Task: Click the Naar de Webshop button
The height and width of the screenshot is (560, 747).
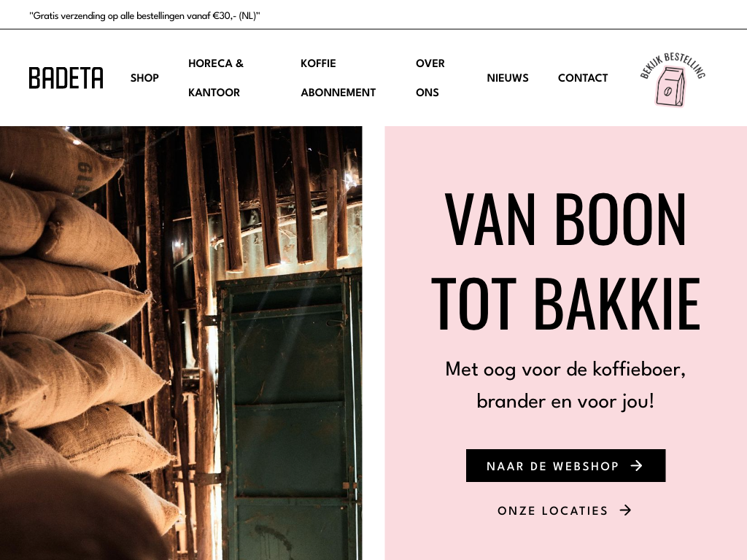Action: click(x=565, y=466)
